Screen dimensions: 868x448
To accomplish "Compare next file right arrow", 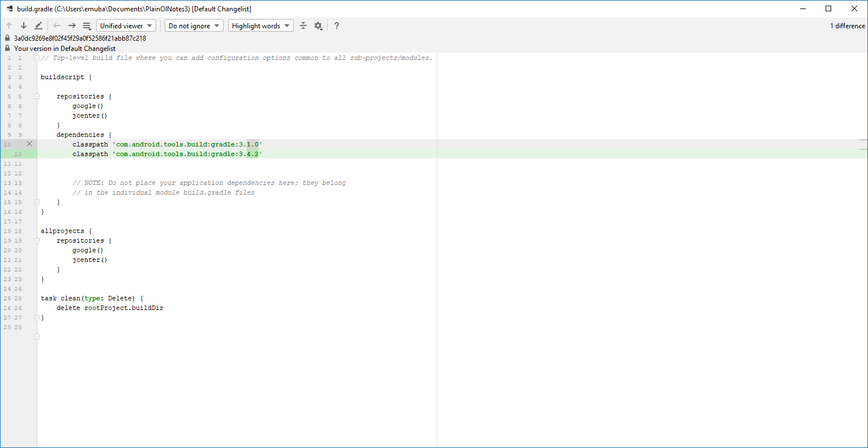I will [72, 25].
